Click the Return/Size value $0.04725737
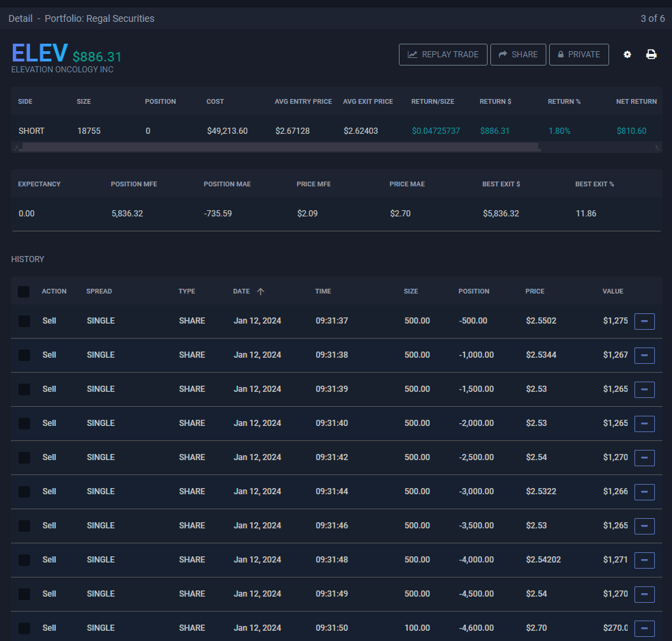Image resolution: width=672 pixels, height=641 pixels. point(436,130)
